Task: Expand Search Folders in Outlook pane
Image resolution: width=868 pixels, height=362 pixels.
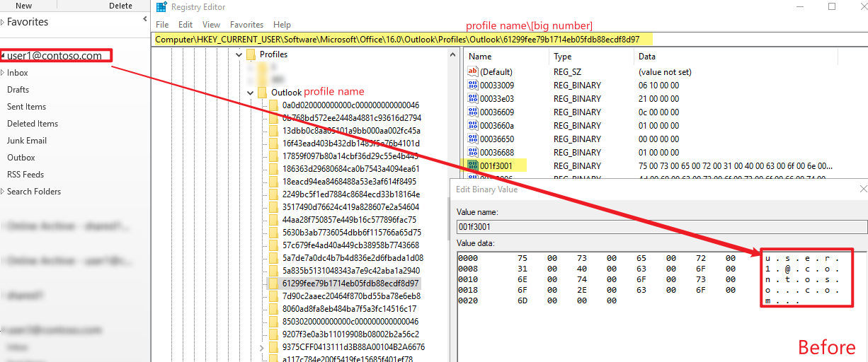Action: [x=3, y=192]
